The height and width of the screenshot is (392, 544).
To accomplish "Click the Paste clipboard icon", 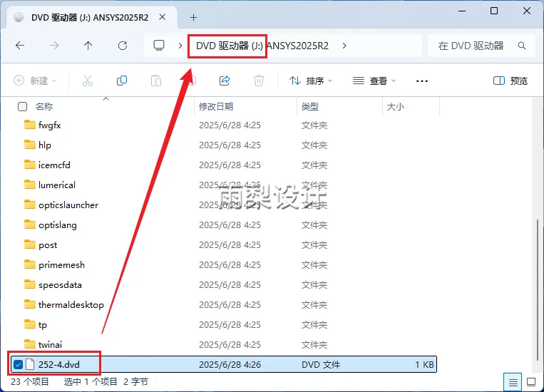I will pos(156,81).
